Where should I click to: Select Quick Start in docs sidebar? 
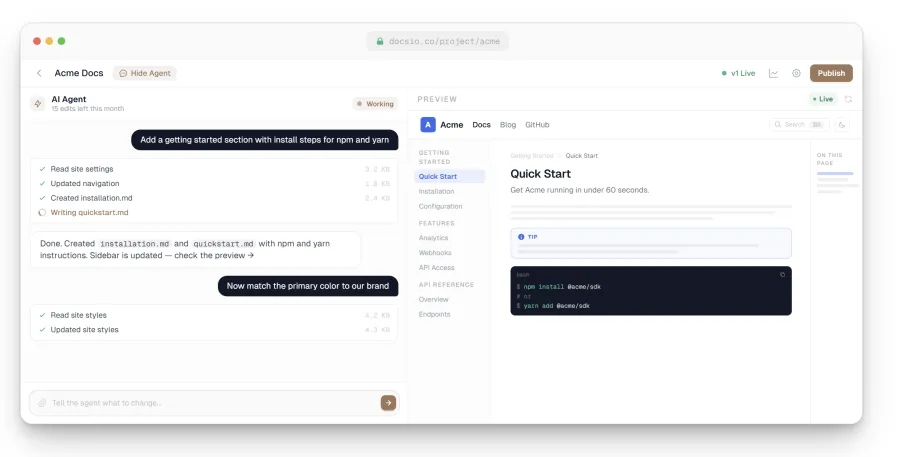(x=449, y=176)
